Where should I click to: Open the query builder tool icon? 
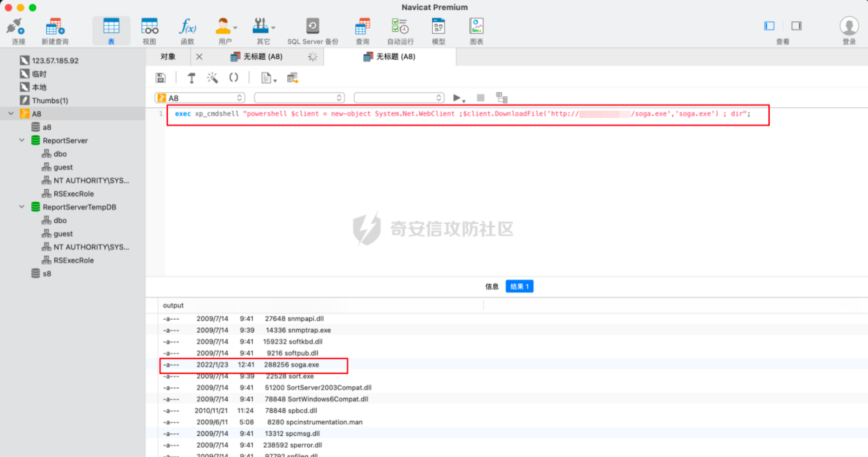pyautogui.click(x=191, y=78)
